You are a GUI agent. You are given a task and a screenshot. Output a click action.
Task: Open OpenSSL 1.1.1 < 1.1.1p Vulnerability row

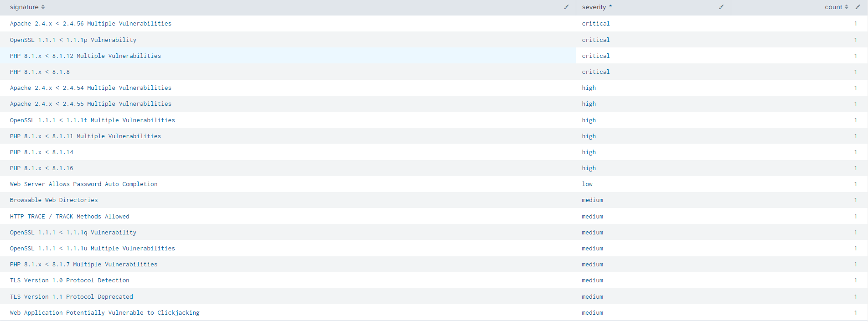(x=73, y=40)
